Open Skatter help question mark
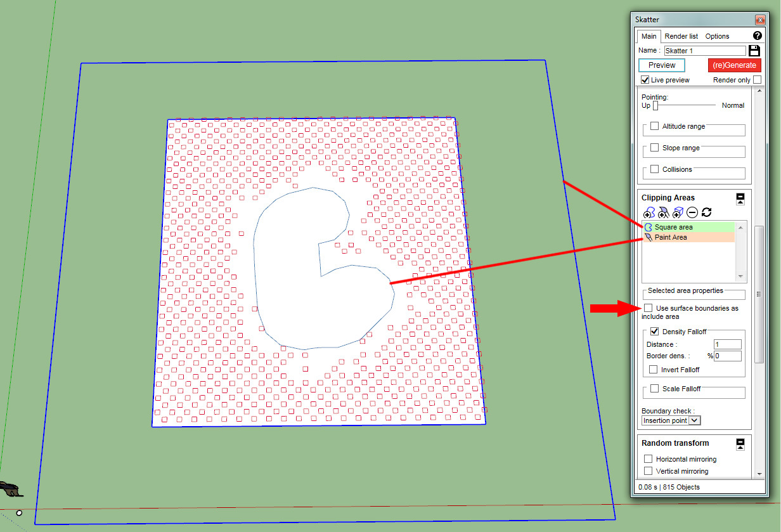781x532 pixels. [x=757, y=36]
